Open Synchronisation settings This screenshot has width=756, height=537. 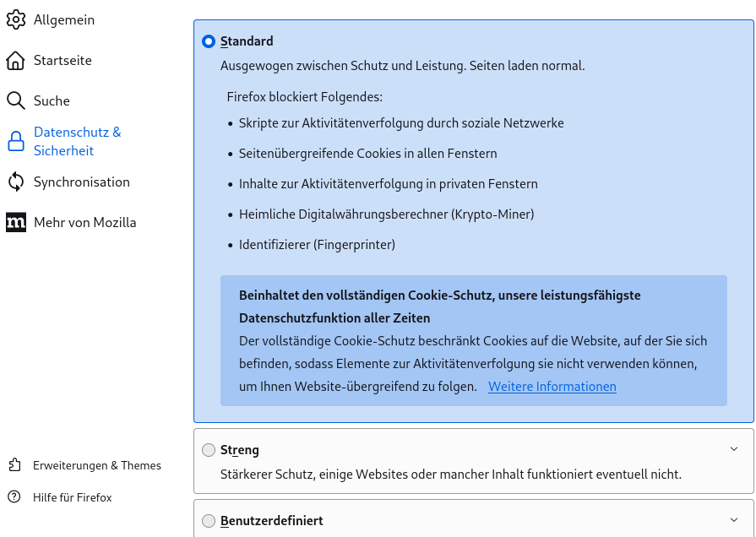point(81,182)
